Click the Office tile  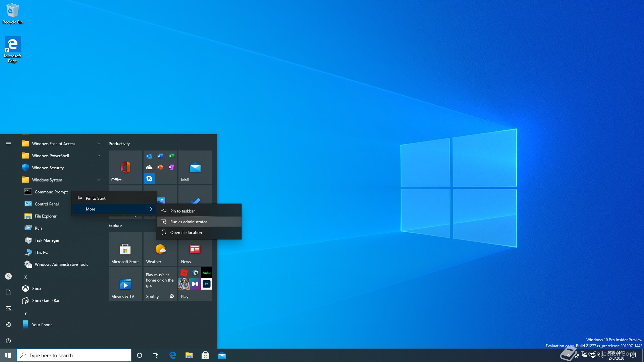[x=125, y=167]
